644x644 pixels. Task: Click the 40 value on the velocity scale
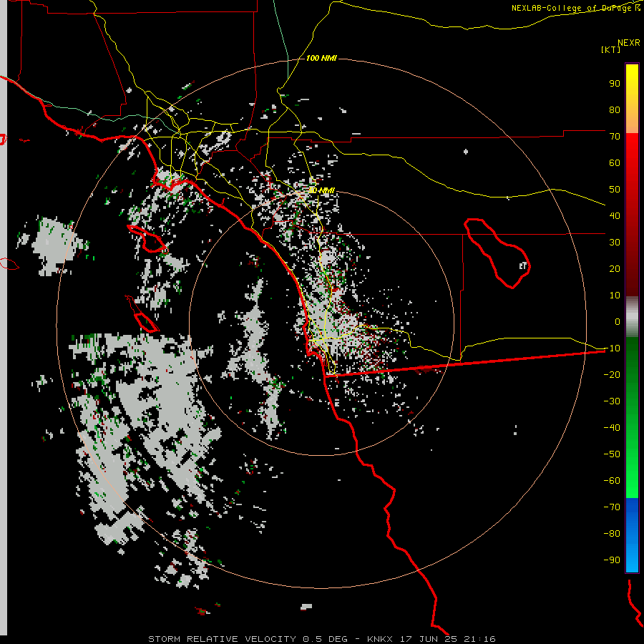click(615, 216)
